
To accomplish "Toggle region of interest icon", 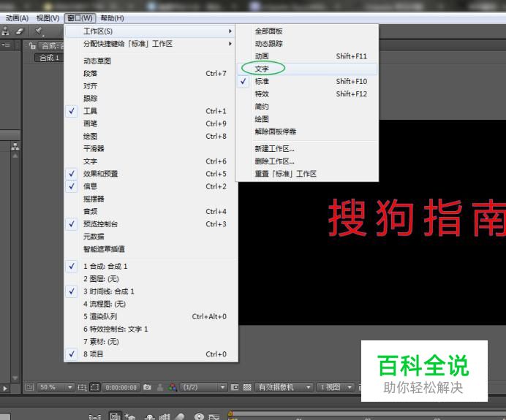I will (235, 387).
